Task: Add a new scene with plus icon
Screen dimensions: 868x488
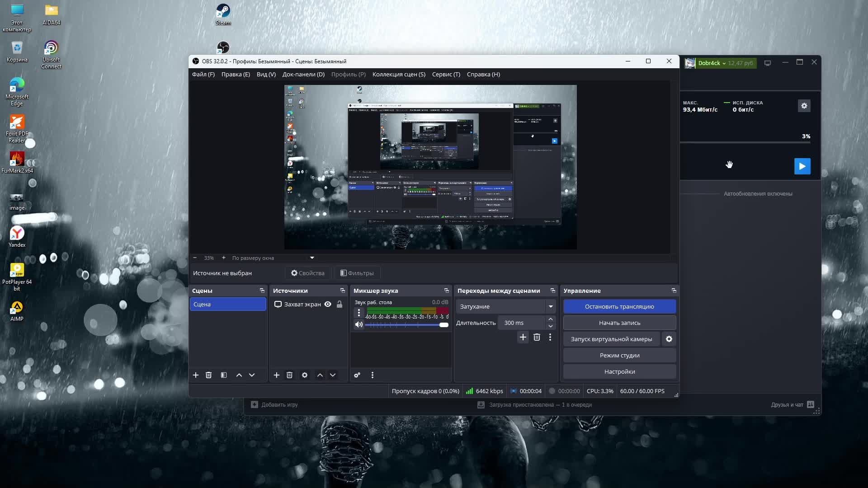Action: [x=196, y=375]
